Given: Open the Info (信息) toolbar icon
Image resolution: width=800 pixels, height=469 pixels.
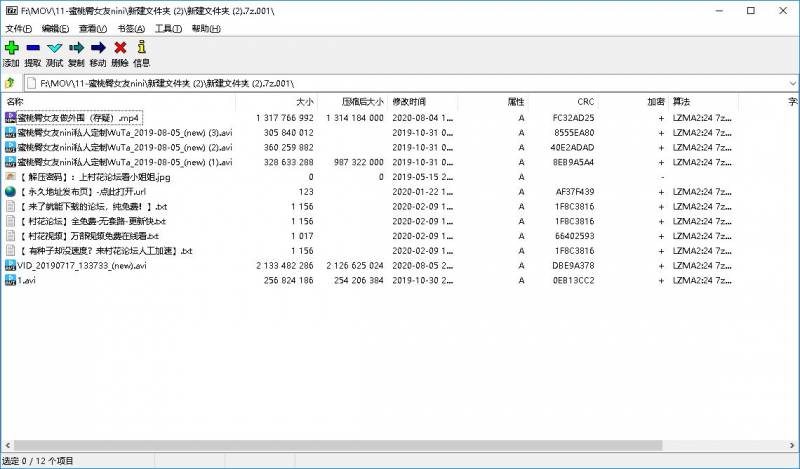Looking at the screenshot, I should (x=141, y=47).
